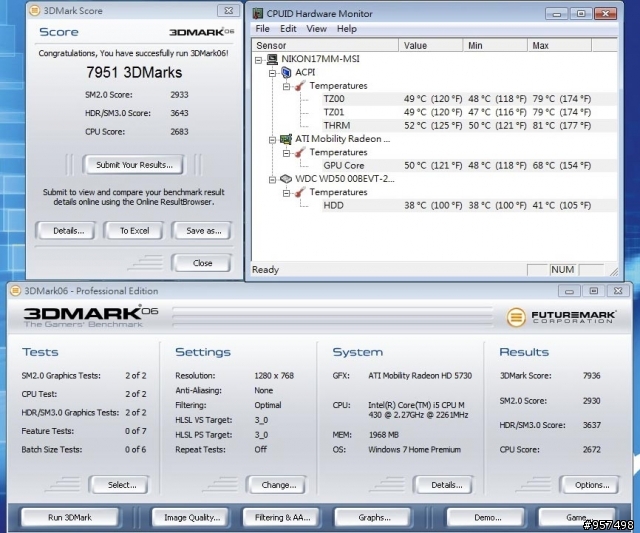Collapse the Temperatures node under ATI Radeon
Screen dimensions: 640x533
(x=286, y=153)
